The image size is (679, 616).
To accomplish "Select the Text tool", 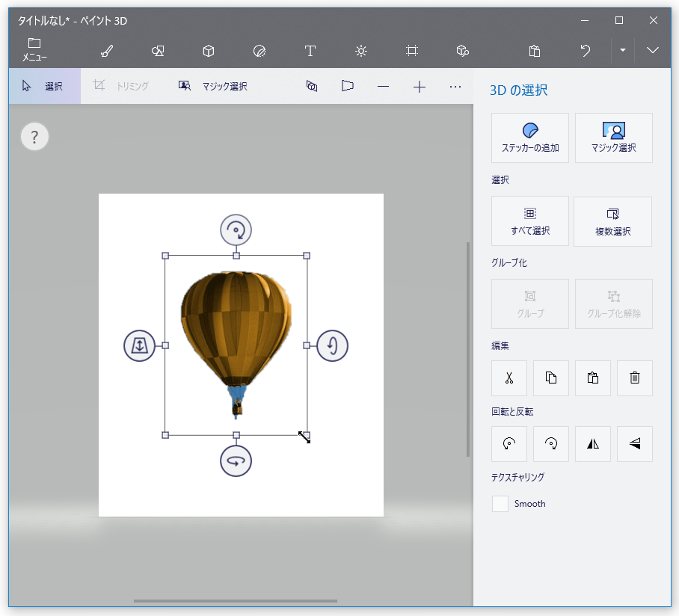I will 310,51.
